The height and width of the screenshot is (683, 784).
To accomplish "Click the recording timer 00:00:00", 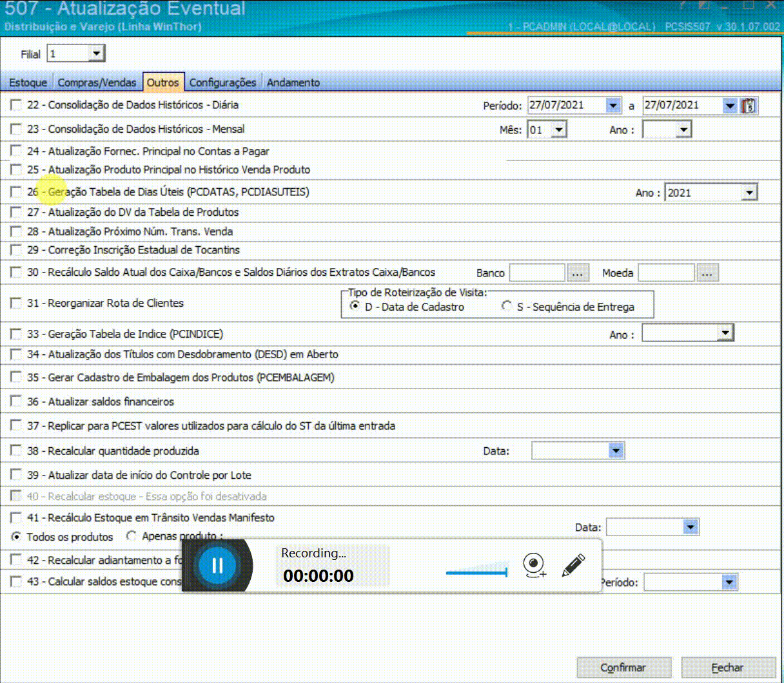I will click(318, 575).
